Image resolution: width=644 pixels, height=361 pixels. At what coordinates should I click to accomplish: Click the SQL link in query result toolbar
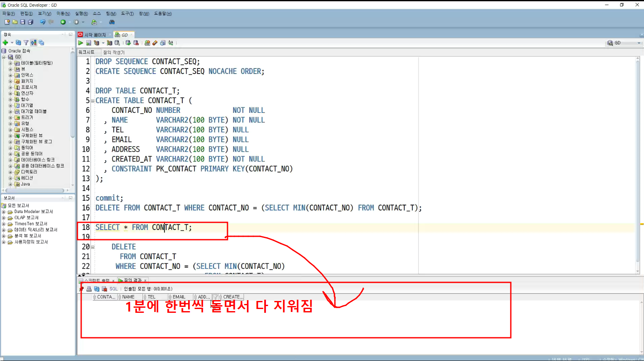click(114, 289)
